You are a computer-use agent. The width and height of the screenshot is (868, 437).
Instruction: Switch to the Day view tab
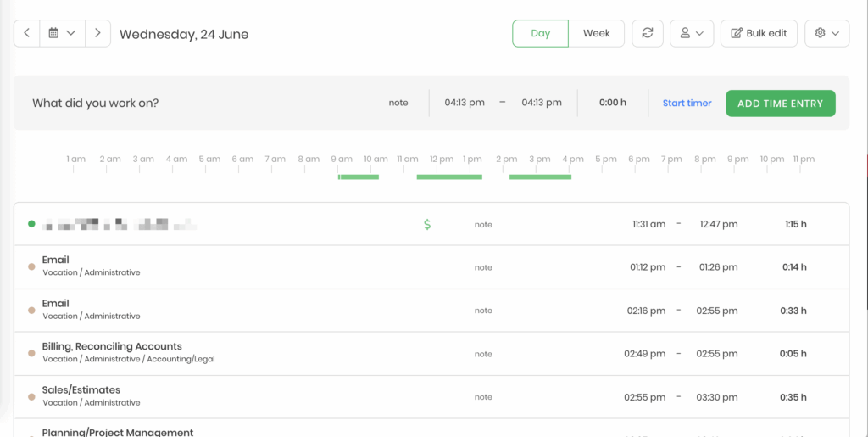540,34
